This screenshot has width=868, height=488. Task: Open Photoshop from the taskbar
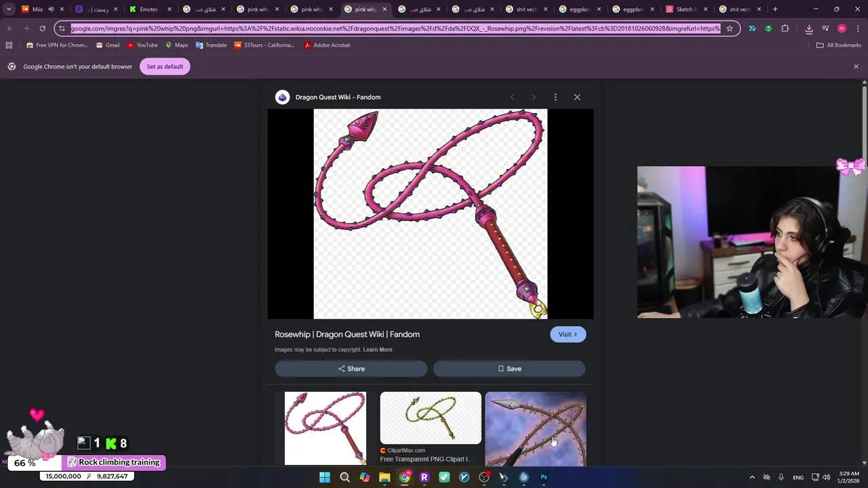[544, 477]
